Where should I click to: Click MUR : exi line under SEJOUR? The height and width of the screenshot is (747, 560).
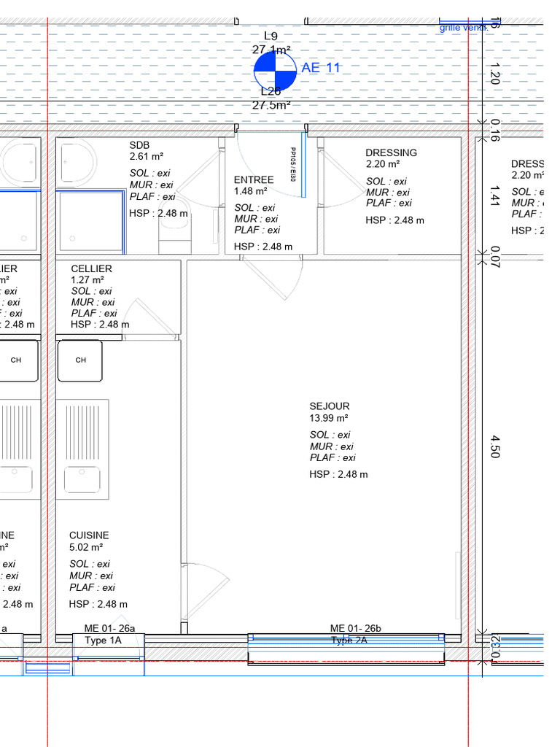pos(332,446)
